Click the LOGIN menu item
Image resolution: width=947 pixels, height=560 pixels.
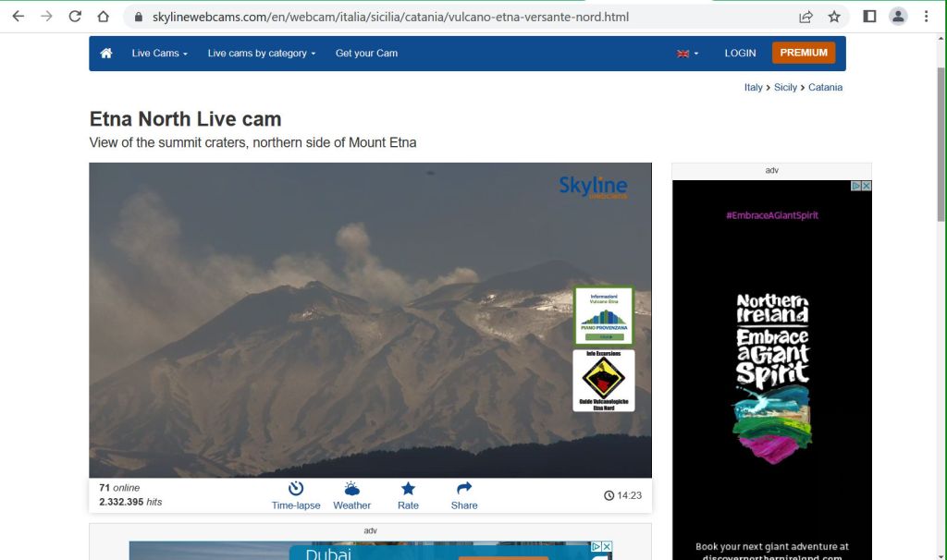[740, 54]
